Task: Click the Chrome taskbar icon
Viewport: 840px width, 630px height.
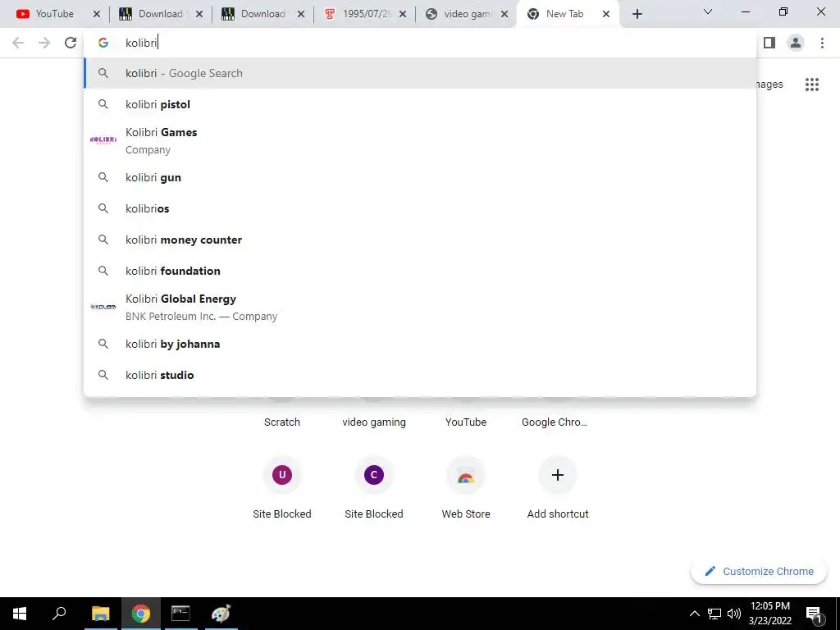Action: pos(140,614)
